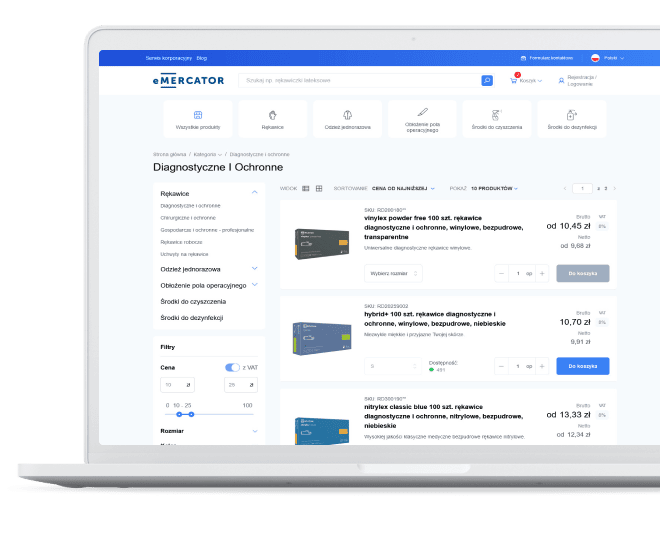The width and height of the screenshot is (660, 535).
Task: Open nitrylex classic blue product title
Action: (x=444, y=416)
